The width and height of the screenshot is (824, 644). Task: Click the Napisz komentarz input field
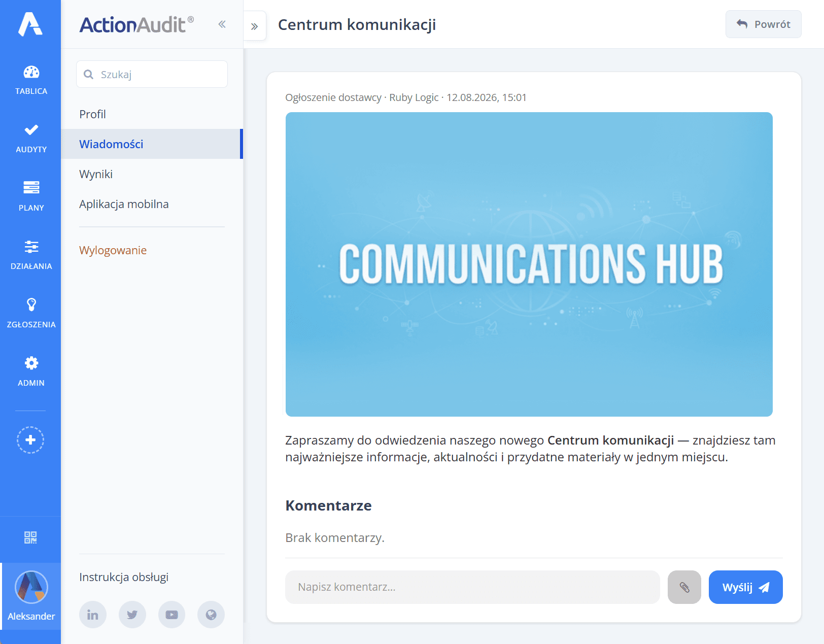pyautogui.click(x=472, y=587)
